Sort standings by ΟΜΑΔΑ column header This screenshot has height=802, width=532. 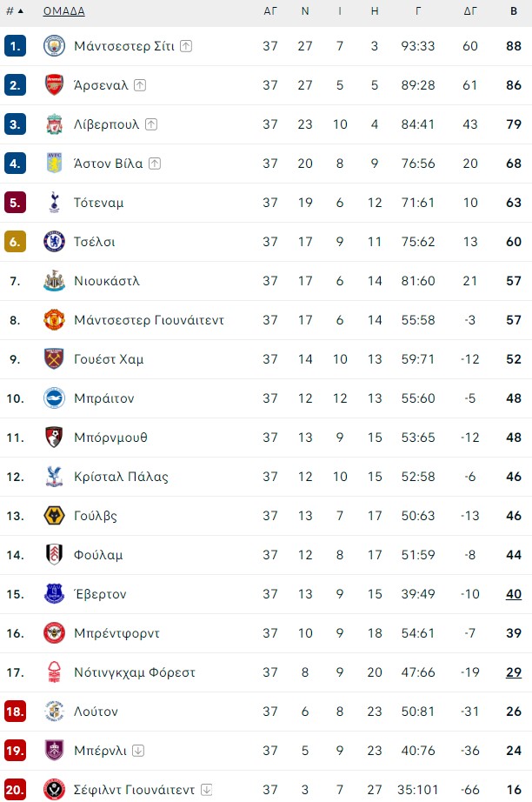63,11
